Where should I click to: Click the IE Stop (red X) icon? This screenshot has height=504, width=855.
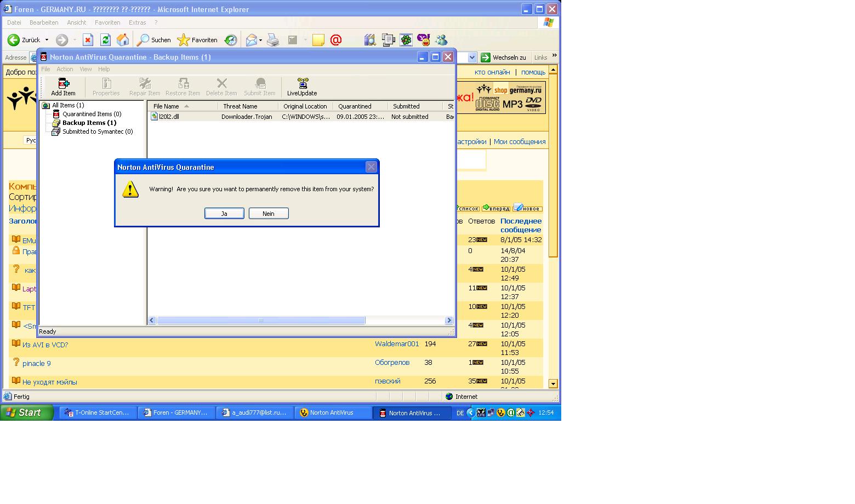tap(88, 40)
